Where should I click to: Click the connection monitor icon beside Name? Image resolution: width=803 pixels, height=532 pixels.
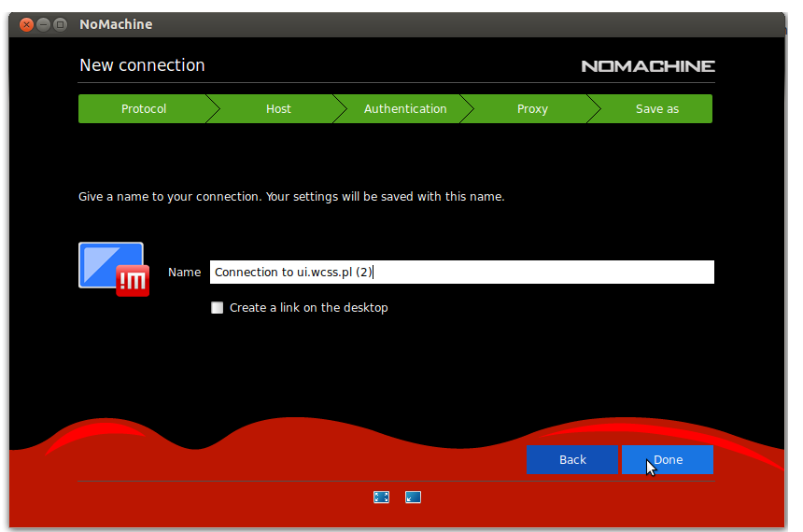coord(113,269)
